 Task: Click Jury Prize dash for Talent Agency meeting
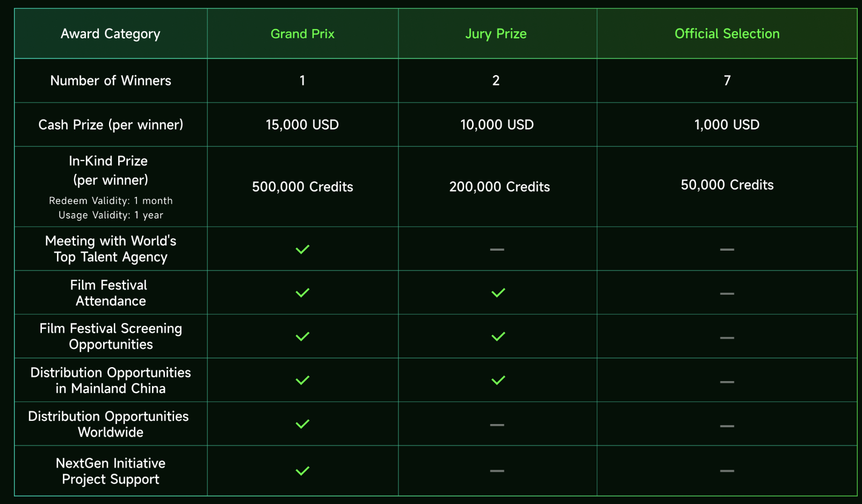[497, 250]
